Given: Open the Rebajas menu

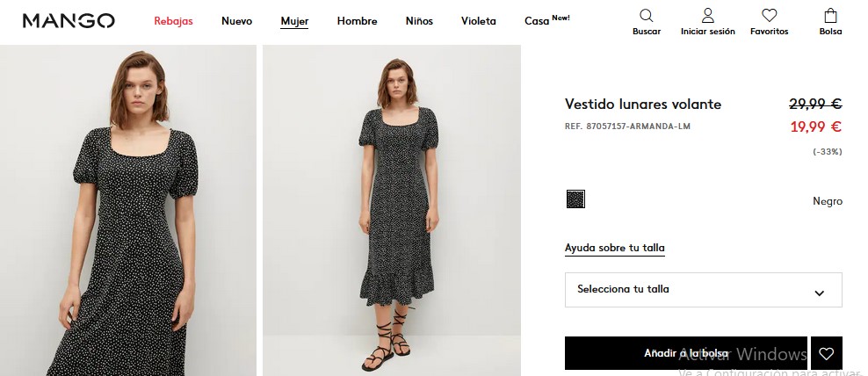Looking at the screenshot, I should (173, 21).
